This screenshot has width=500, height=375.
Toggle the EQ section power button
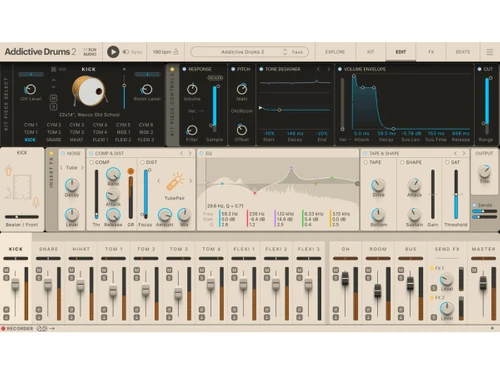pos(201,153)
